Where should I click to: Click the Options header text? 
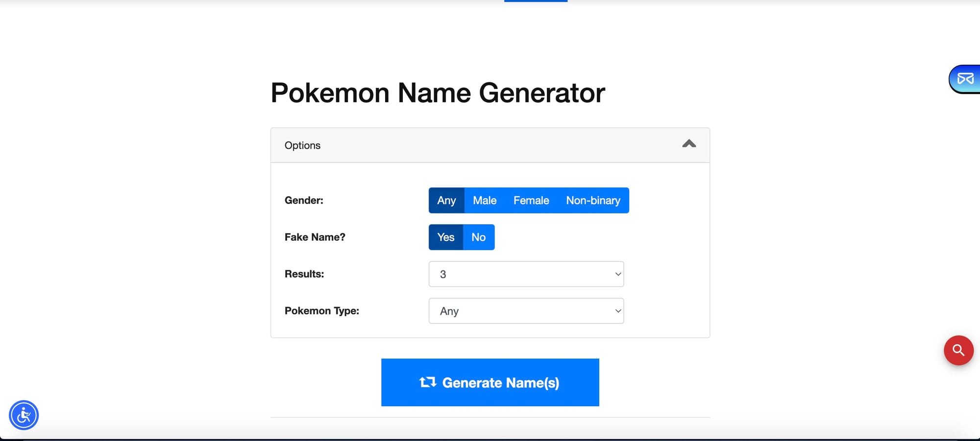[x=302, y=145]
